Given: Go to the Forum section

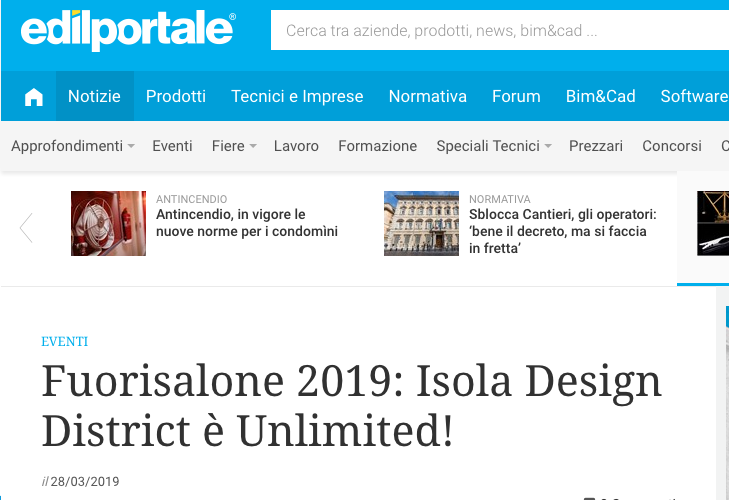Looking at the screenshot, I should tap(516, 96).
